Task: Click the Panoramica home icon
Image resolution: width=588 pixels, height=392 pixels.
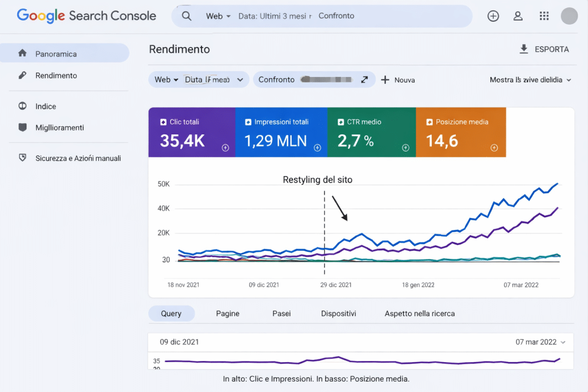Action: pos(22,53)
